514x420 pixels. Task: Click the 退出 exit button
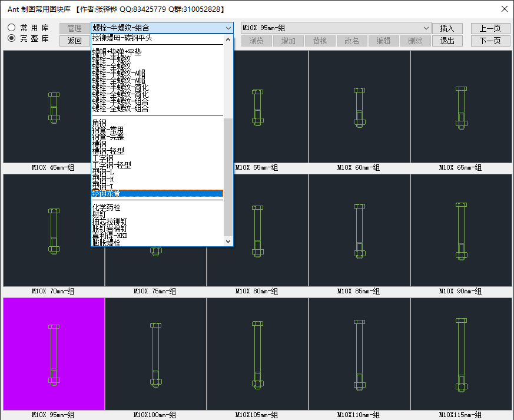pos(447,41)
